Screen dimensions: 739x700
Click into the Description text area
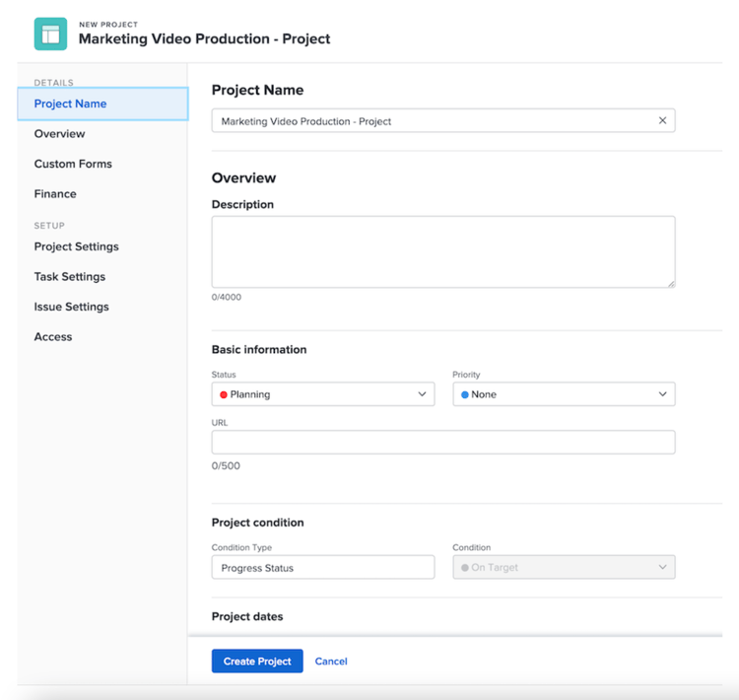click(x=443, y=251)
